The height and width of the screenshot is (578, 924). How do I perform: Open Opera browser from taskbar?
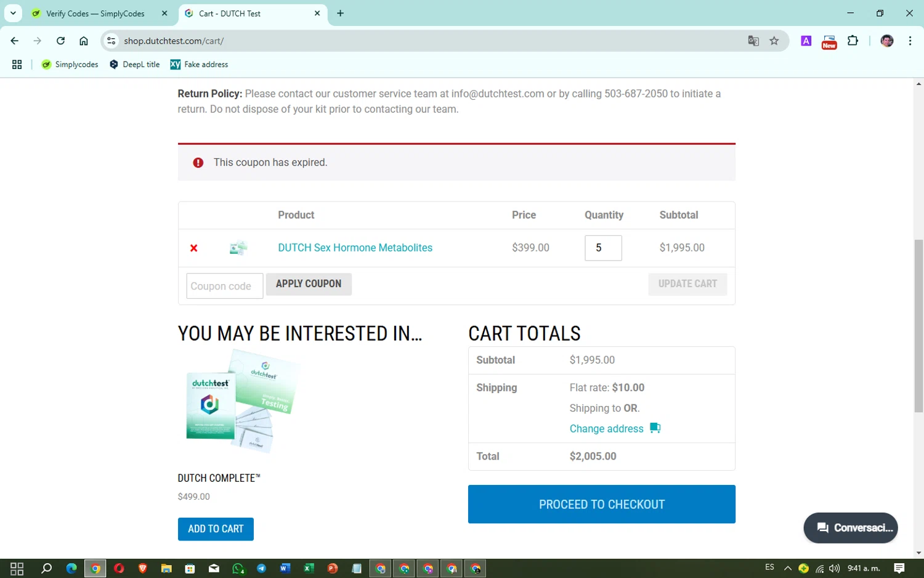[x=119, y=568]
